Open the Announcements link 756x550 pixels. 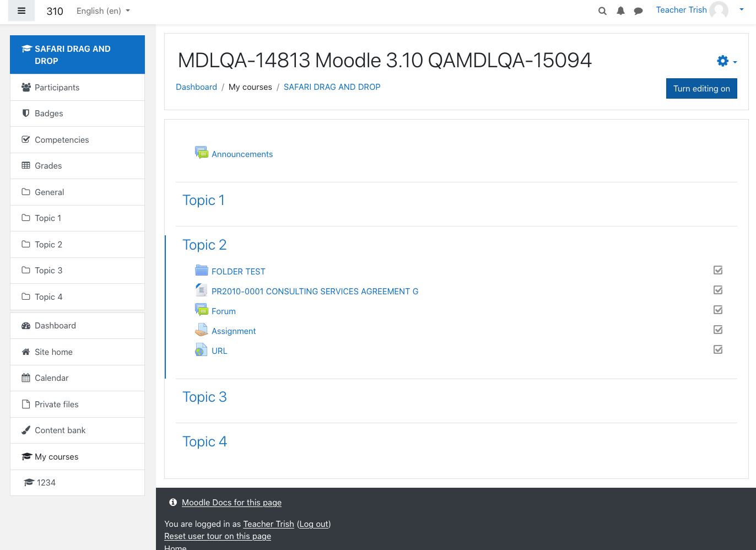[x=242, y=154]
